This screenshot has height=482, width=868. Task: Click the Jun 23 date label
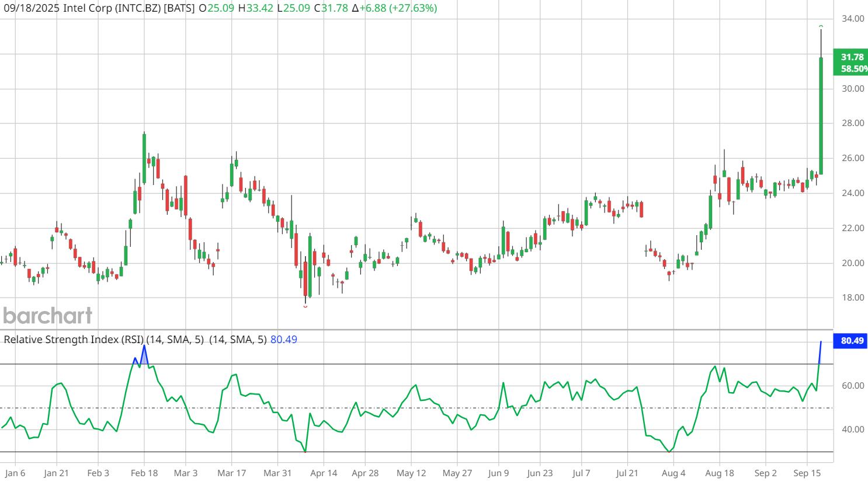pyautogui.click(x=540, y=473)
